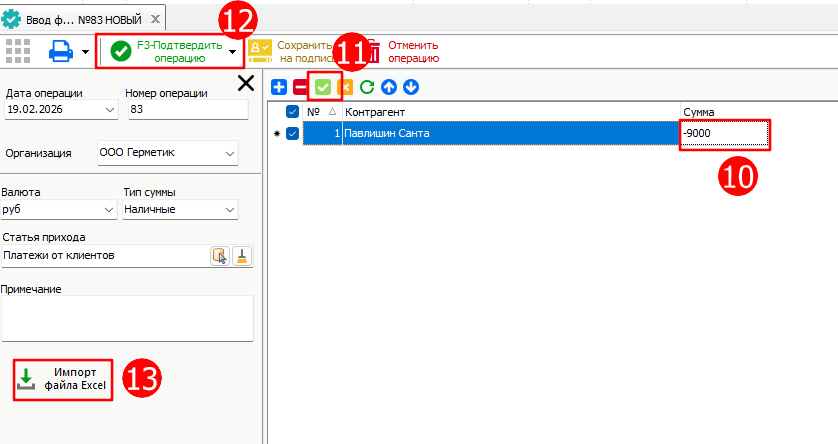The width and height of the screenshot is (838, 444).
Task: Click the printer icon in the toolbar
Action: point(61,49)
